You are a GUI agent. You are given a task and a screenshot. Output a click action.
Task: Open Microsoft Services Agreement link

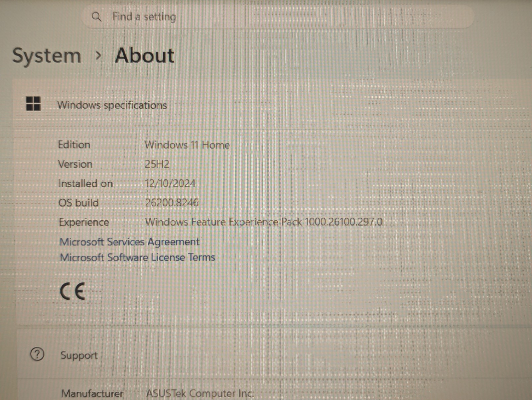click(130, 242)
